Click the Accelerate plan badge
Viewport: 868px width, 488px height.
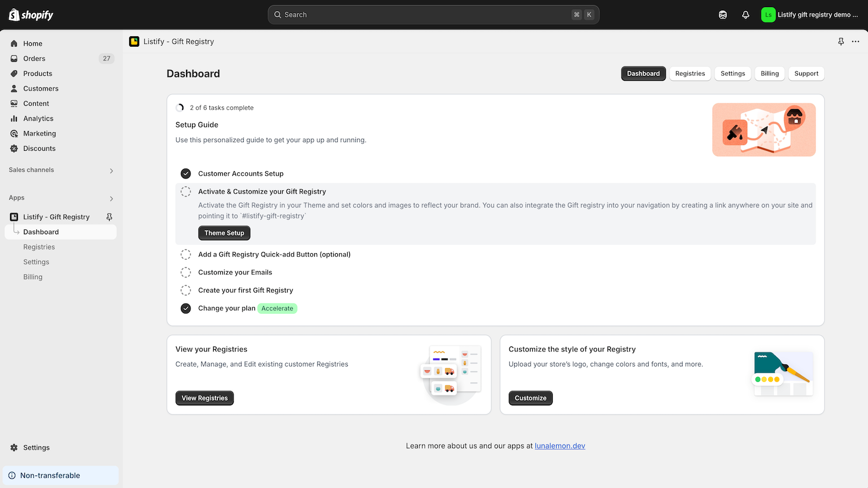277,309
